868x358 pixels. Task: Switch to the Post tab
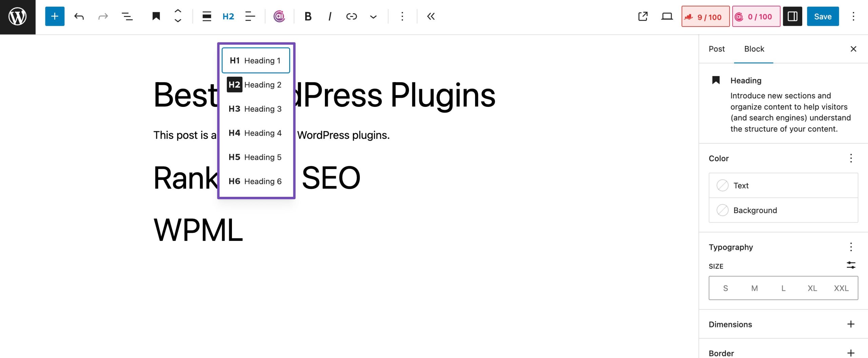click(716, 49)
